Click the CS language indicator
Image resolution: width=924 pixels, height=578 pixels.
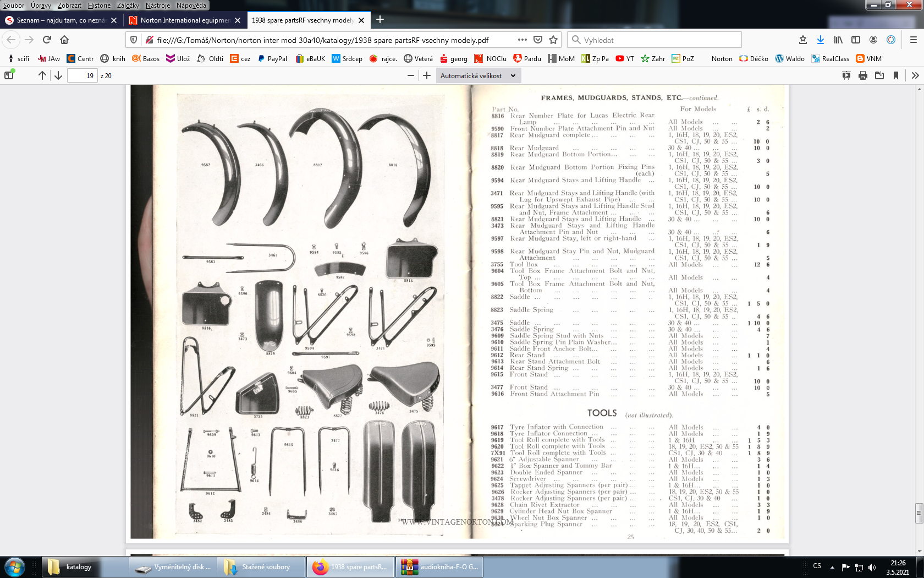click(x=817, y=566)
